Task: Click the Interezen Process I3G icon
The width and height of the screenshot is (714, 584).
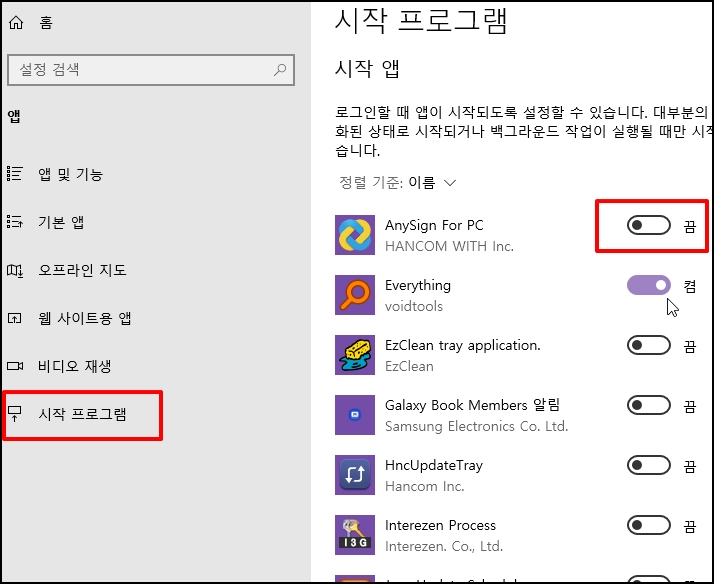Action: (355, 535)
